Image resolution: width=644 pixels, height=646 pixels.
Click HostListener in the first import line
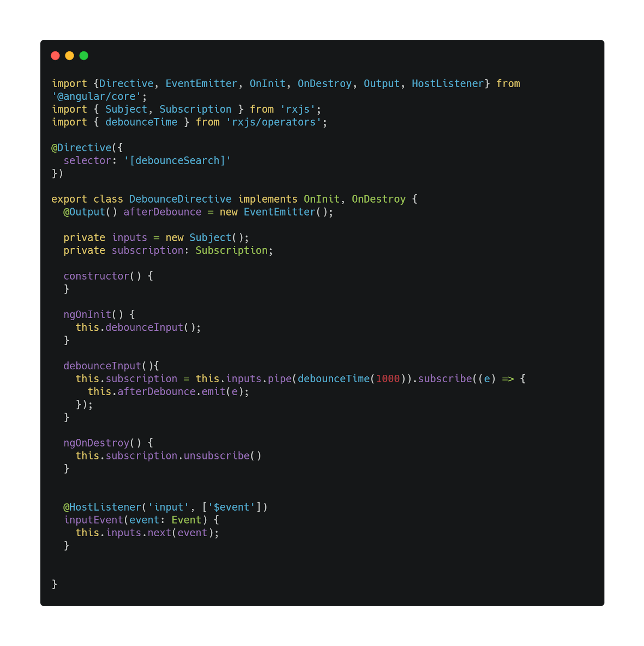tap(448, 84)
